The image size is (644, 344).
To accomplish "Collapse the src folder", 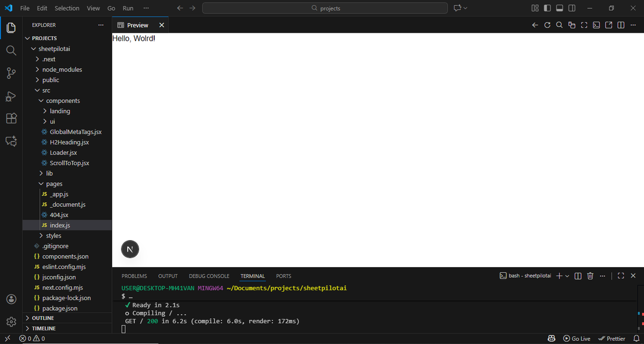I will [x=67, y=90].
